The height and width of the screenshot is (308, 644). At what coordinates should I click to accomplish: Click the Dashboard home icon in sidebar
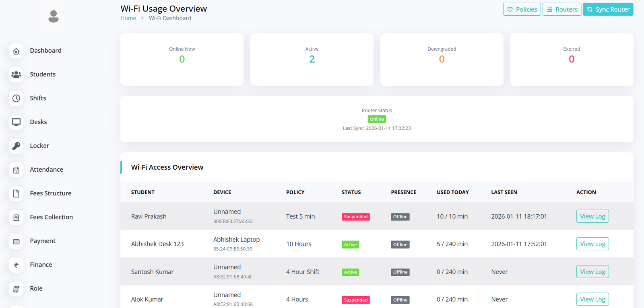[x=16, y=51]
